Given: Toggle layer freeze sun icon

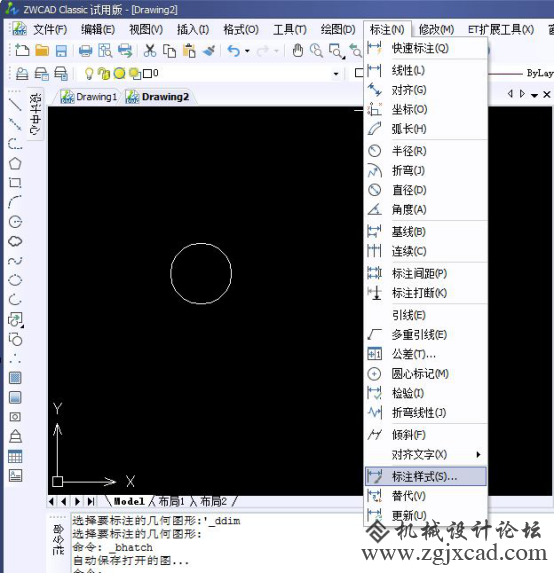Looking at the screenshot, I should tap(119, 74).
